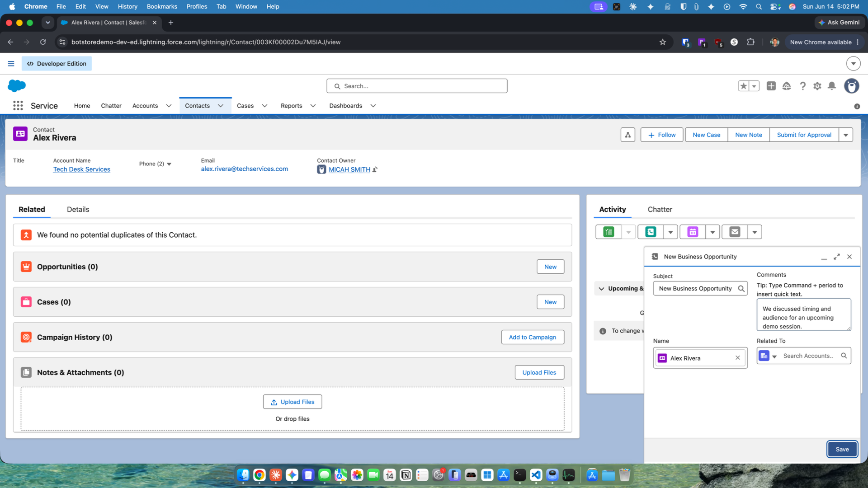The height and width of the screenshot is (488, 868).
Task: Click the Log a Call icon
Action: [x=651, y=232]
